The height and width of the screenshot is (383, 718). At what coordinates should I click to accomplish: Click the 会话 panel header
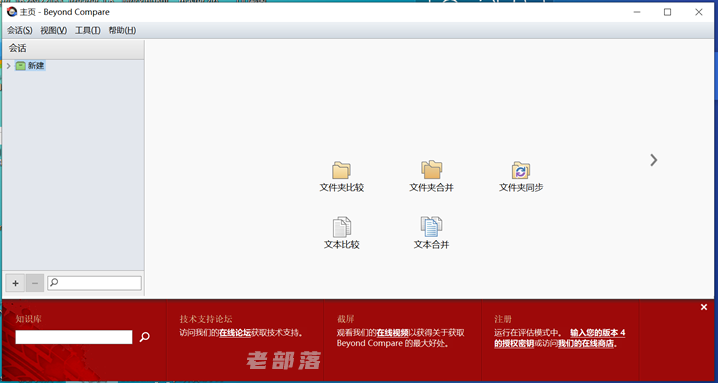[73, 48]
